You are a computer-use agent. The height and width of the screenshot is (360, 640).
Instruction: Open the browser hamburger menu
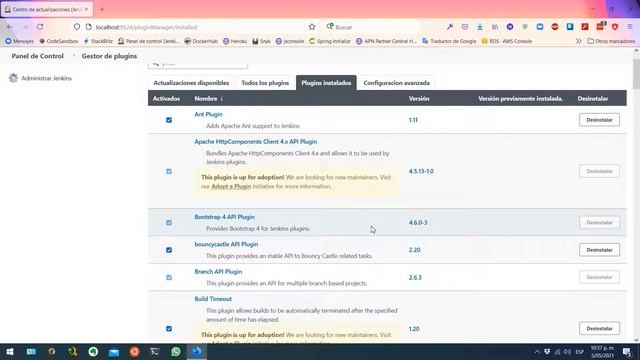click(630, 27)
